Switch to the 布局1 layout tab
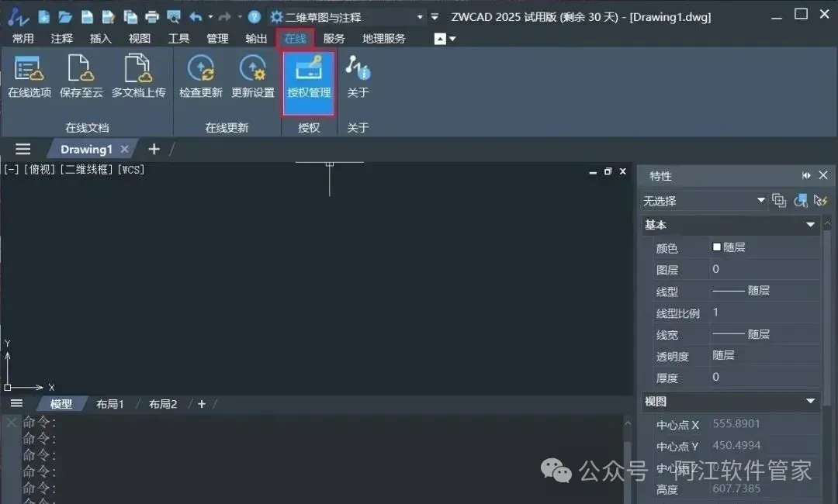 click(110, 404)
